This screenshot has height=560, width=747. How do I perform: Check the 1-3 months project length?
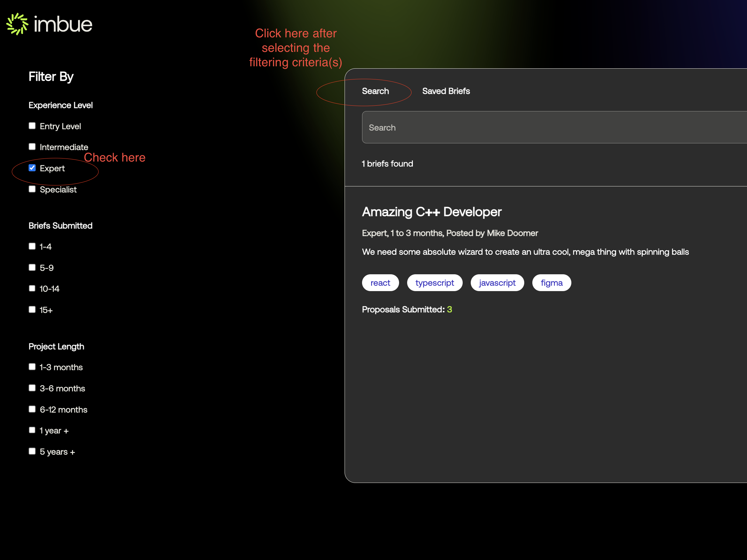32,367
